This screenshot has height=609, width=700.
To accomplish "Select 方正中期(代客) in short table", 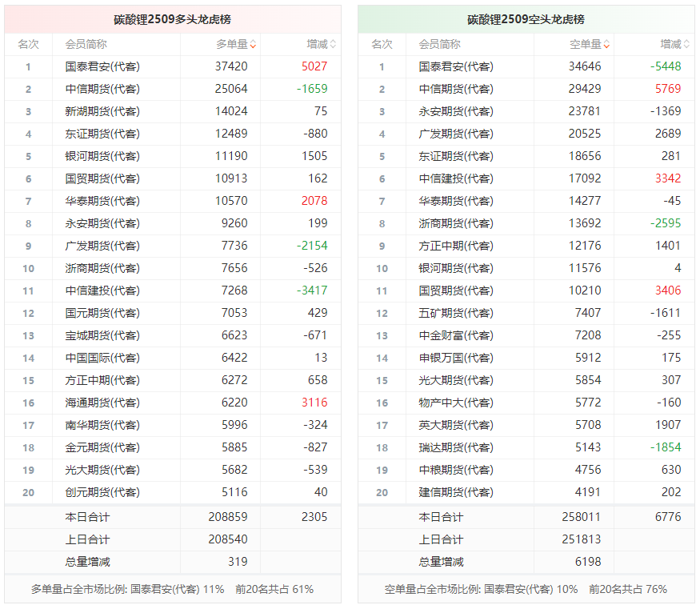I will pyautogui.click(x=456, y=246).
